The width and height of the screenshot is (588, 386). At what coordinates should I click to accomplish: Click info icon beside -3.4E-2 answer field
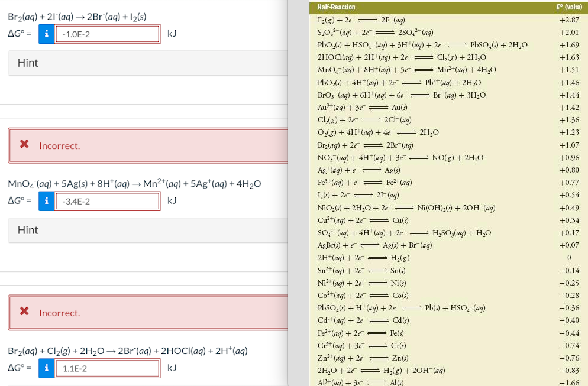(47, 201)
